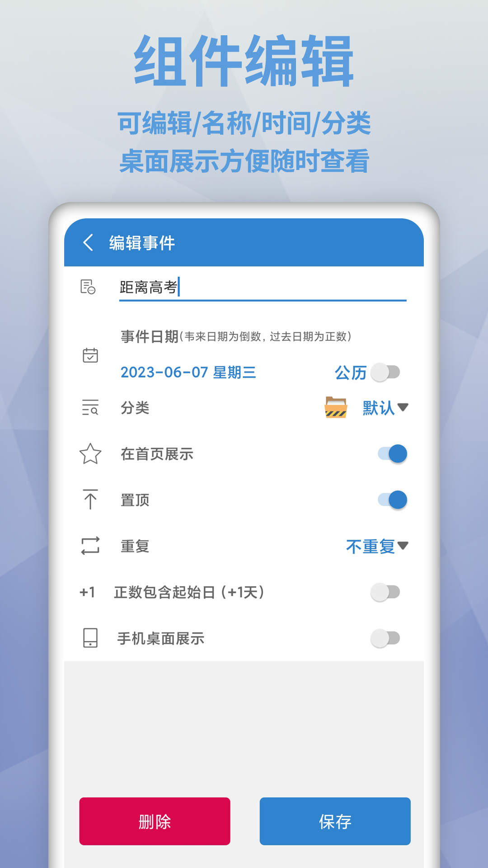Turn off the 置顶 switch

(x=393, y=500)
